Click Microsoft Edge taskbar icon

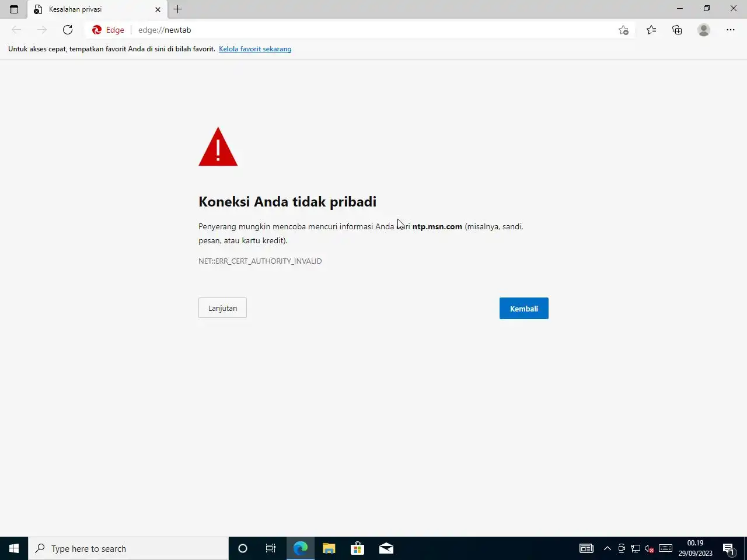[300, 548]
